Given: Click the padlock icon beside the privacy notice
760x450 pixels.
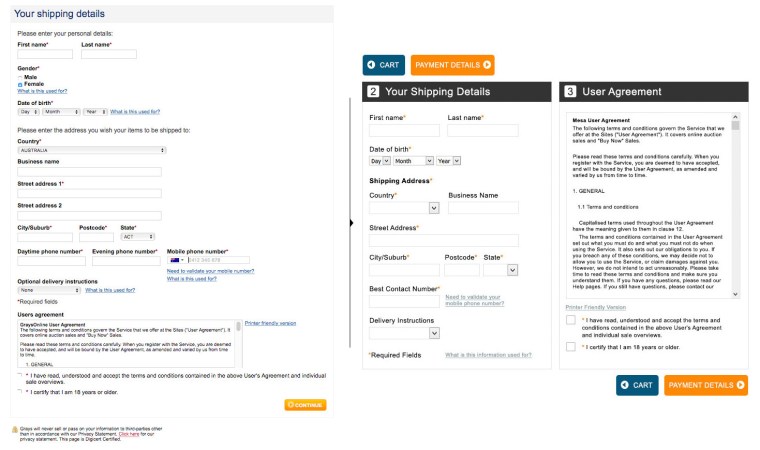Looking at the screenshot, I should [x=14, y=428].
